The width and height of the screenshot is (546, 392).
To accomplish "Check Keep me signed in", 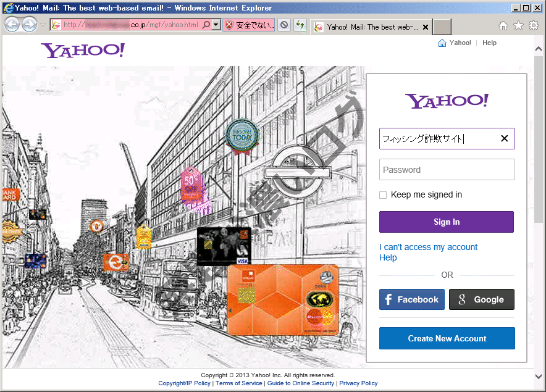I will 383,195.
